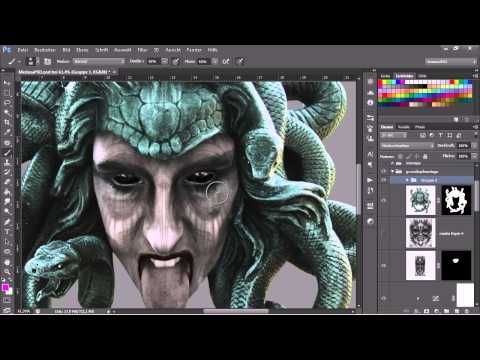Select the Eraser tool
The width and height of the screenshot is (480, 360).
click(7, 182)
